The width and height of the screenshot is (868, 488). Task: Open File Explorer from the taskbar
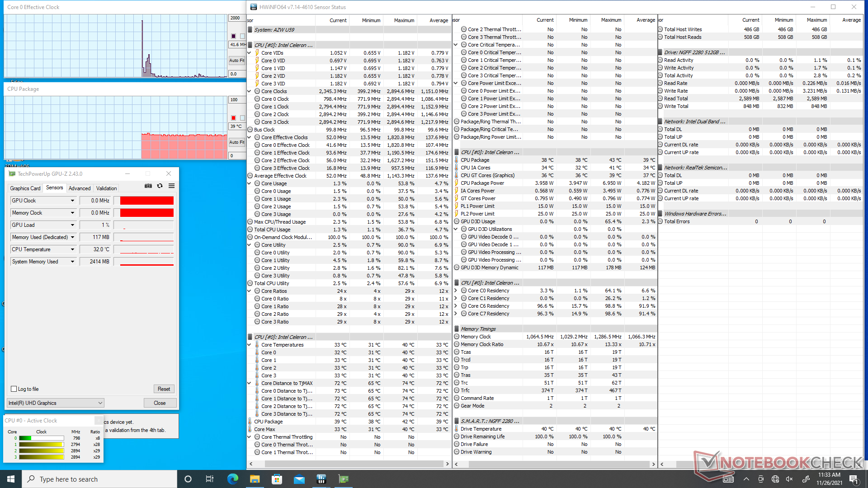255,479
